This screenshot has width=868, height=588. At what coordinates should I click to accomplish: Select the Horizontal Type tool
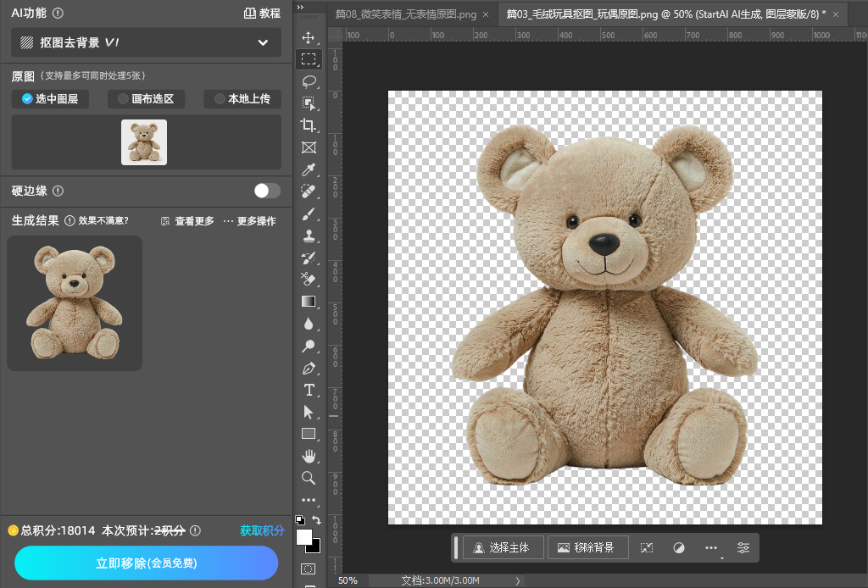coord(309,390)
